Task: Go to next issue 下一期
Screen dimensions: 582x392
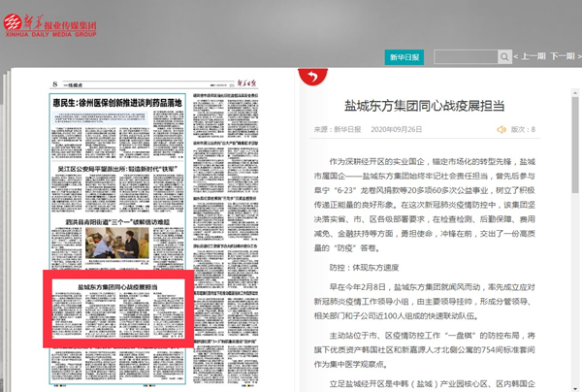Action: pos(563,56)
